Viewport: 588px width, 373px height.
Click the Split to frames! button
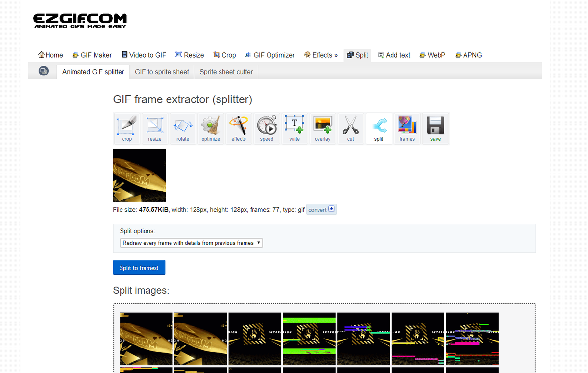(x=139, y=268)
